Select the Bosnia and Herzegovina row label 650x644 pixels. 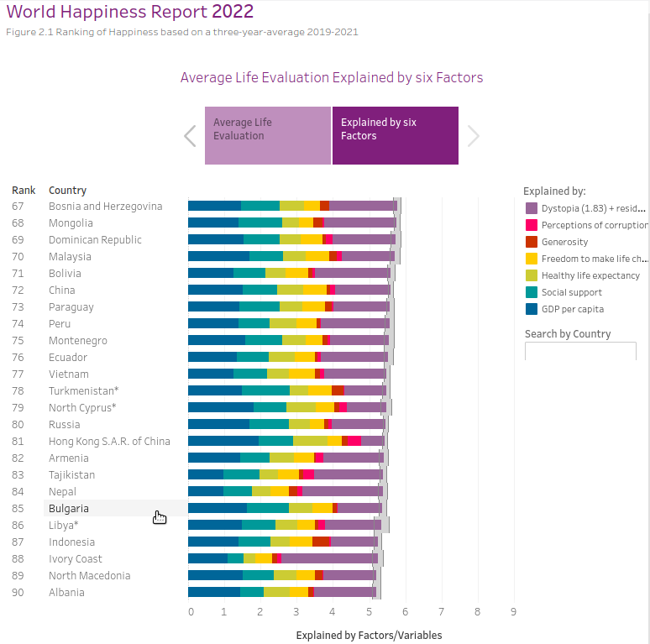tap(105, 207)
